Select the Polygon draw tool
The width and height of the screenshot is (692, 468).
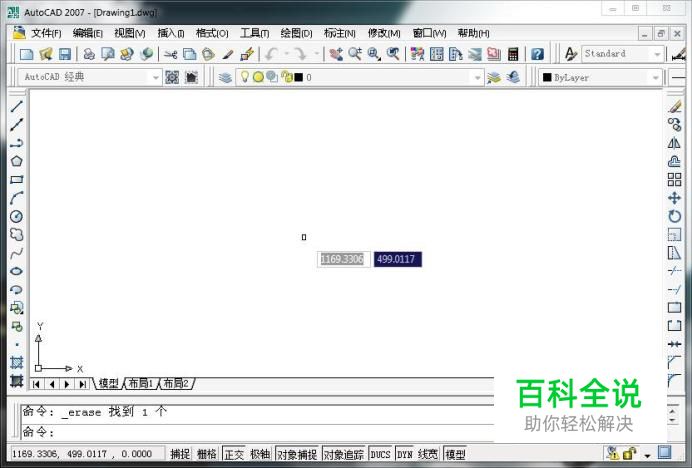(x=17, y=161)
